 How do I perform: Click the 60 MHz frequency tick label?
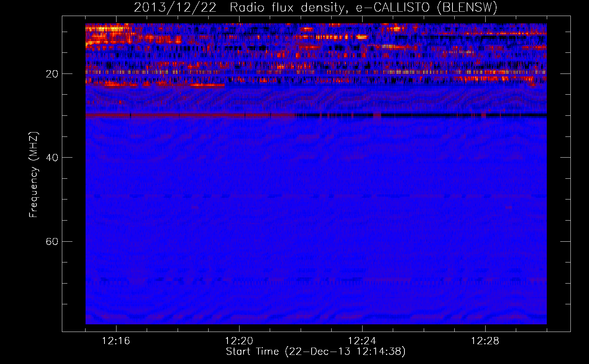click(x=52, y=241)
